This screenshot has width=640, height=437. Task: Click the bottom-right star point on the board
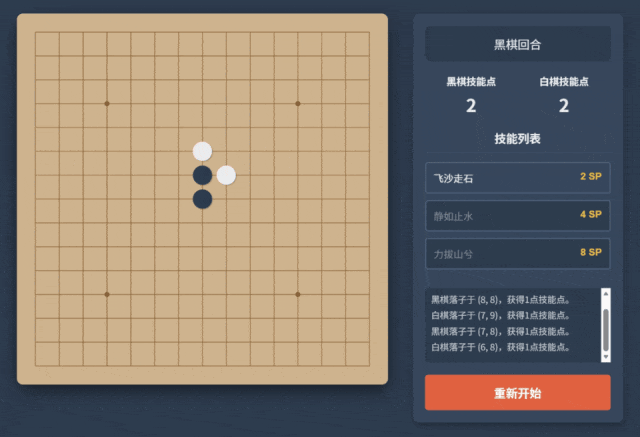tap(298, 294)
